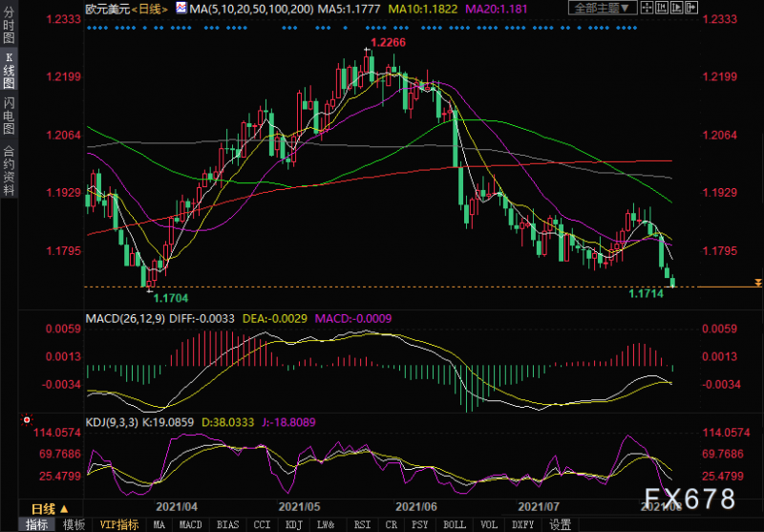764x532 pixels.
Task: Expand the 全部主题 dropdown
Action: click(x=603, y=8)
